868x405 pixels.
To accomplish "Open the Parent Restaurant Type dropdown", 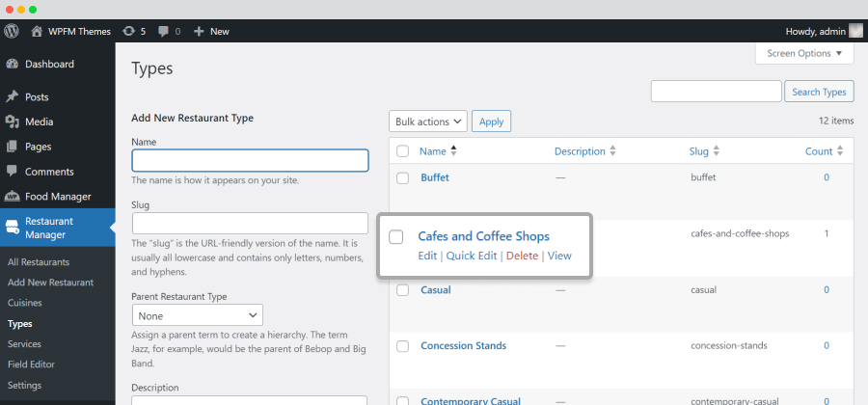I will [198, 315].
